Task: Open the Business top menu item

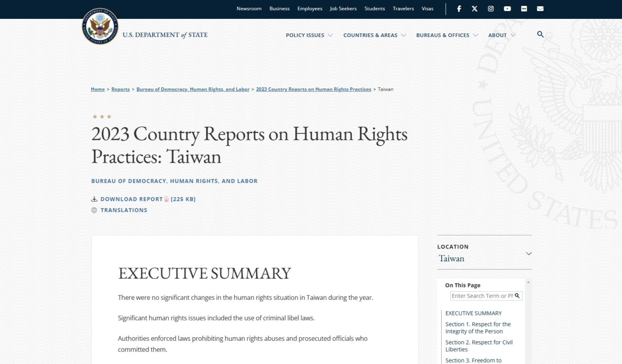Action: [279, 9]
